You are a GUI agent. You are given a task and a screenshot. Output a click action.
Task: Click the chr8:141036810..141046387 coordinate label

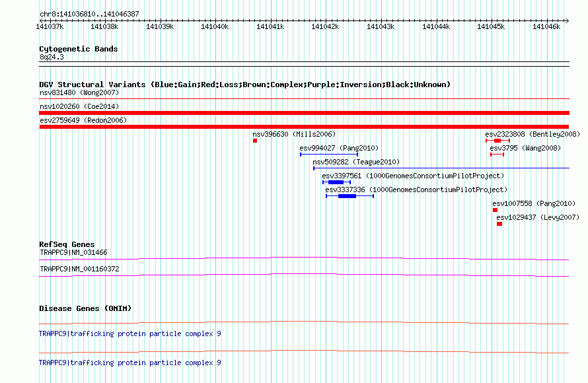coord(89,14)
